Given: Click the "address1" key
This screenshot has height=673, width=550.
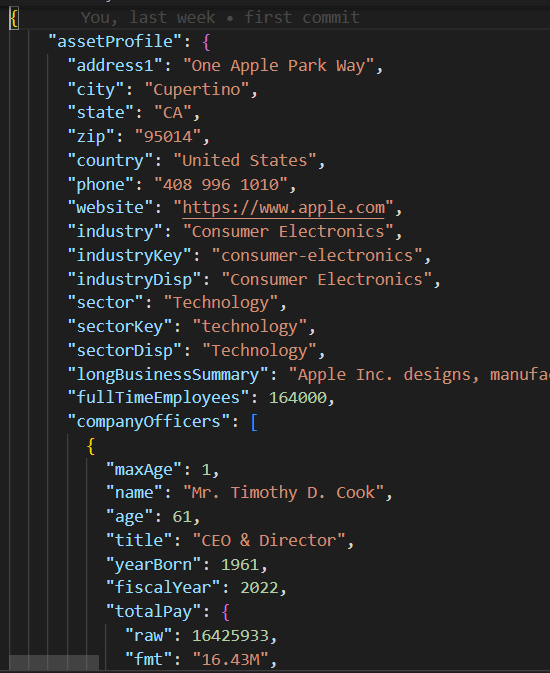Looking at the screenshot, I should click(115, 66).
